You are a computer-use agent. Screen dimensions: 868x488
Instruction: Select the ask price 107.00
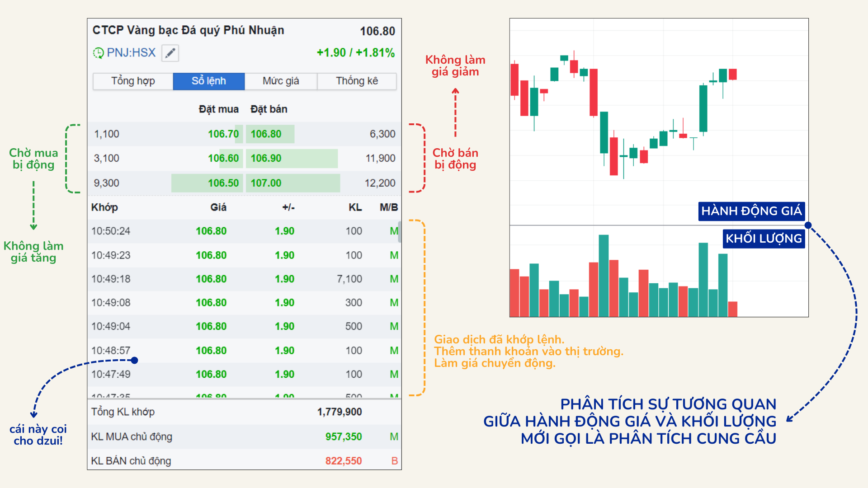(x=266, y=183)
